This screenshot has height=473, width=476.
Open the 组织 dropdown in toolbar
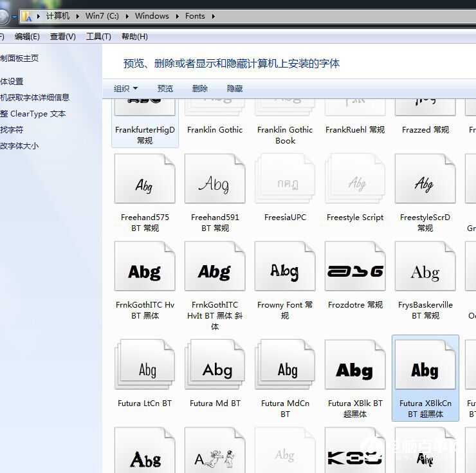125,88
